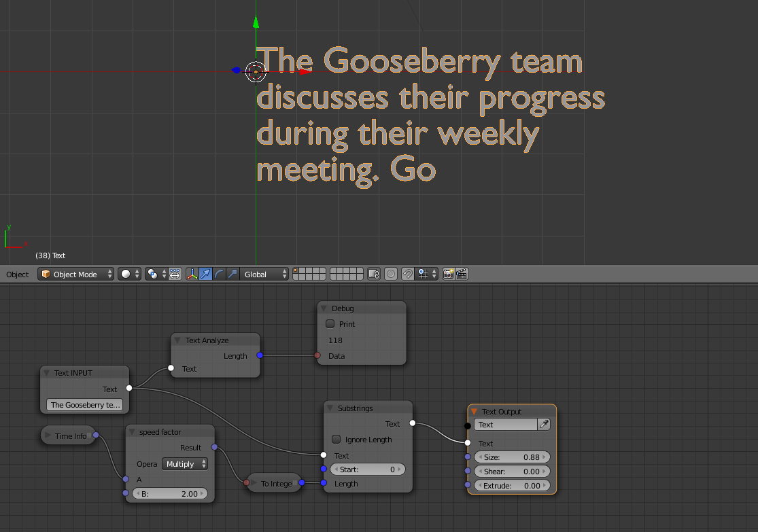Toggle the proportional editing circle icon
The height and width of the screenshot is (532, 758).
[x=391, y=274]
